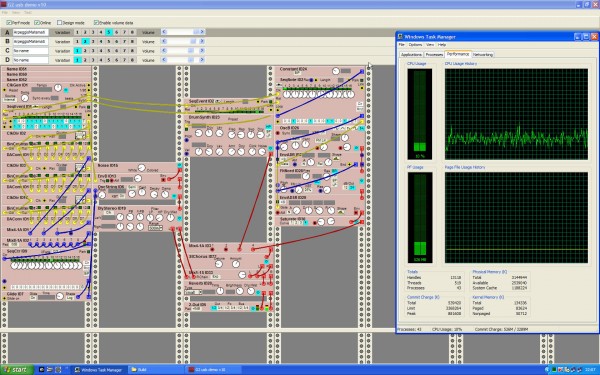Open the Reverb ID20 type dropdown
The height and width of the screenshot is (375, 600).
pyautogui.click(x=193, y=292)
